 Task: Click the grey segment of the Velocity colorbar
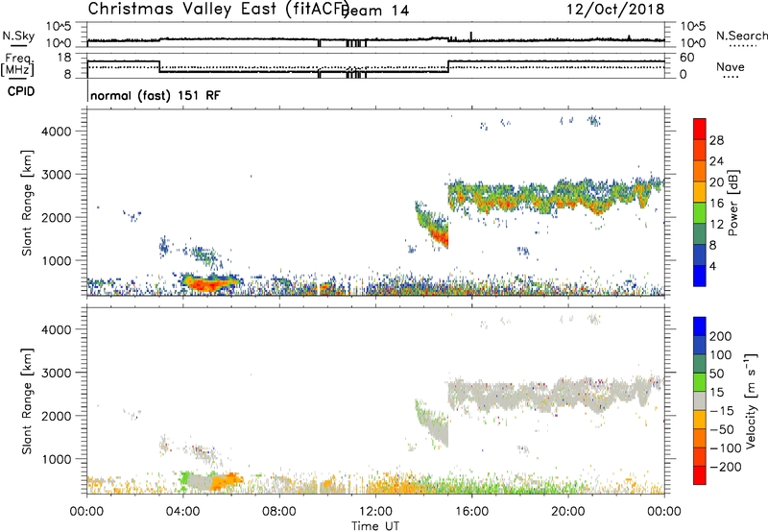[700, 401]
